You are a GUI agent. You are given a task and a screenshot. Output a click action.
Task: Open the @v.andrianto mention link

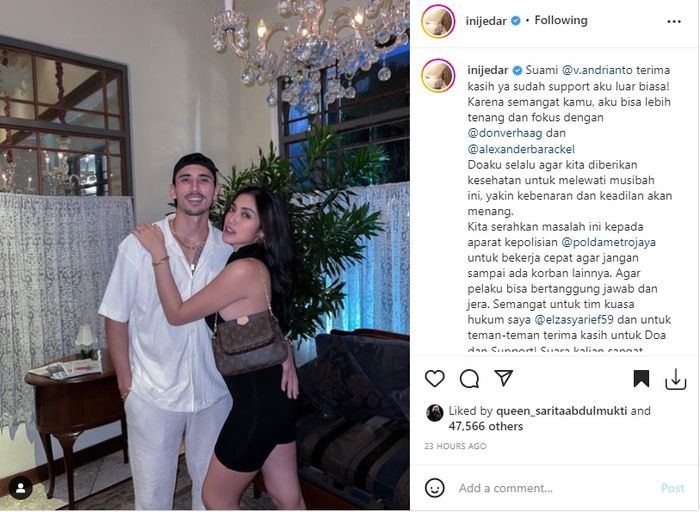click(x=597, y=71)
